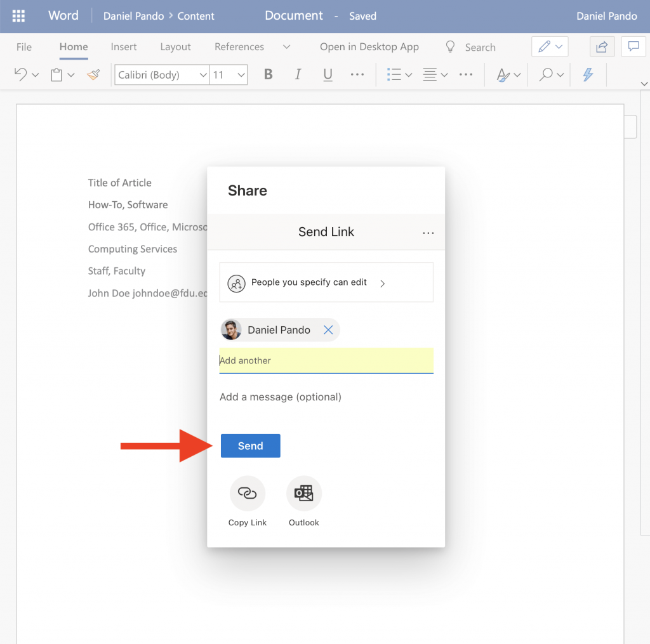Click the lightbulb Search icon
The height and width of the screenshot is (644, 650).
coord(450,47)
